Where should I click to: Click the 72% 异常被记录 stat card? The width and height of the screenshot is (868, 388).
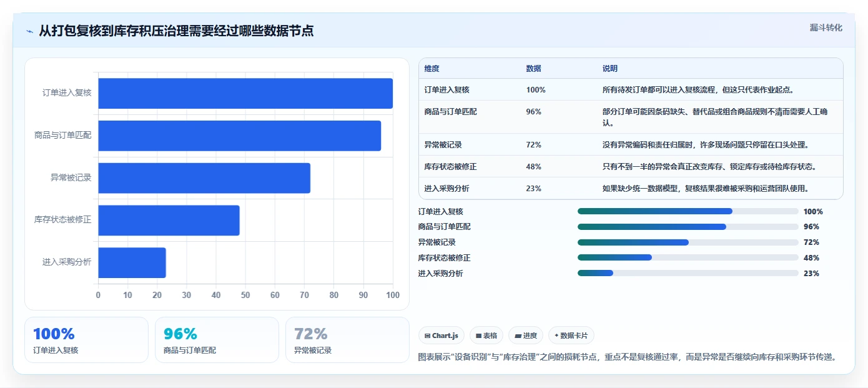coord(347,340)
